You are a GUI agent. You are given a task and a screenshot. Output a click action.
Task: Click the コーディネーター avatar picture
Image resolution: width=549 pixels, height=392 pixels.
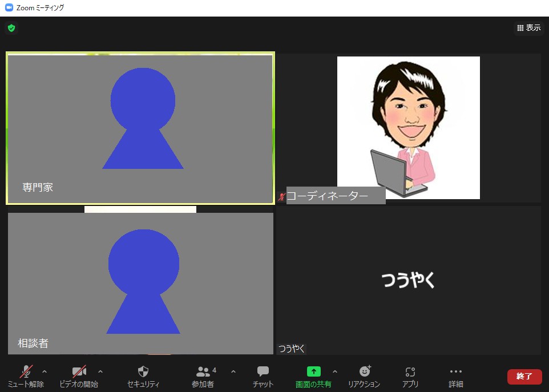click(x=408, y=128)
